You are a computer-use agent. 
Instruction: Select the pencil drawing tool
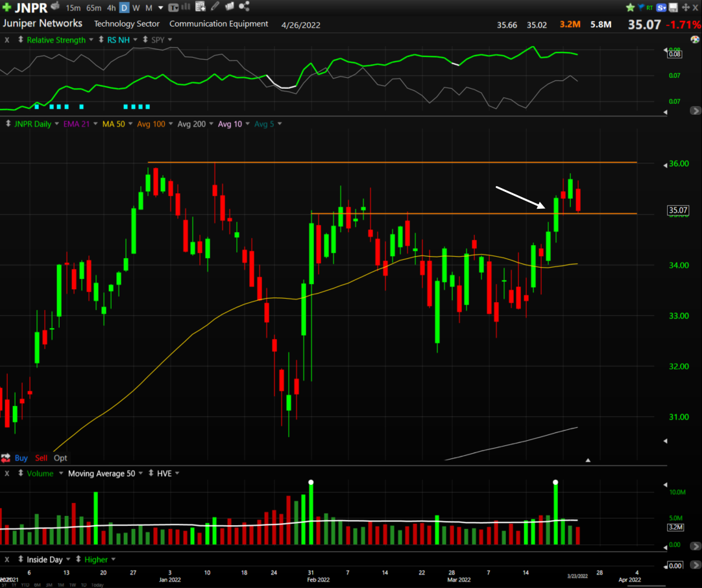coord(215,6)
